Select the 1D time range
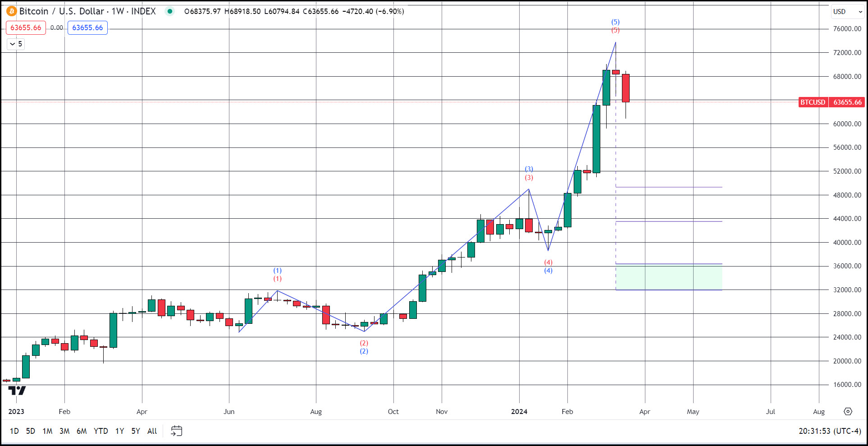 14,431
